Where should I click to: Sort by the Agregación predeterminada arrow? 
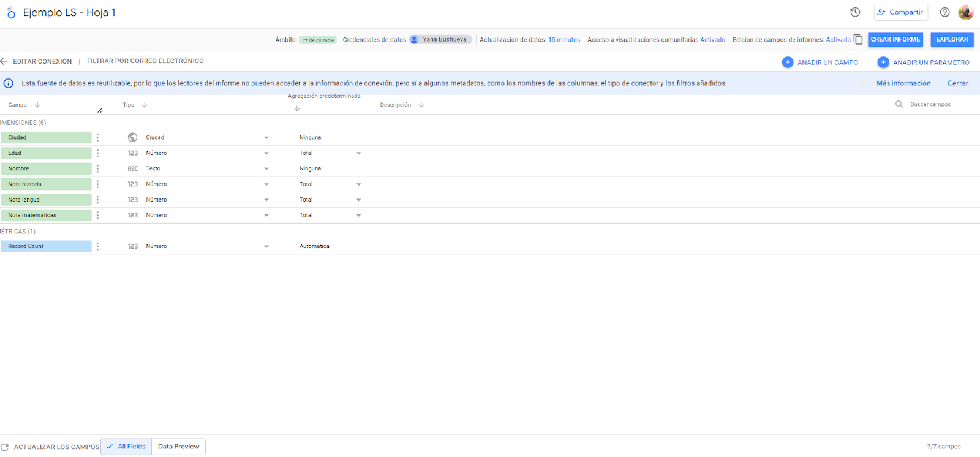297,108
